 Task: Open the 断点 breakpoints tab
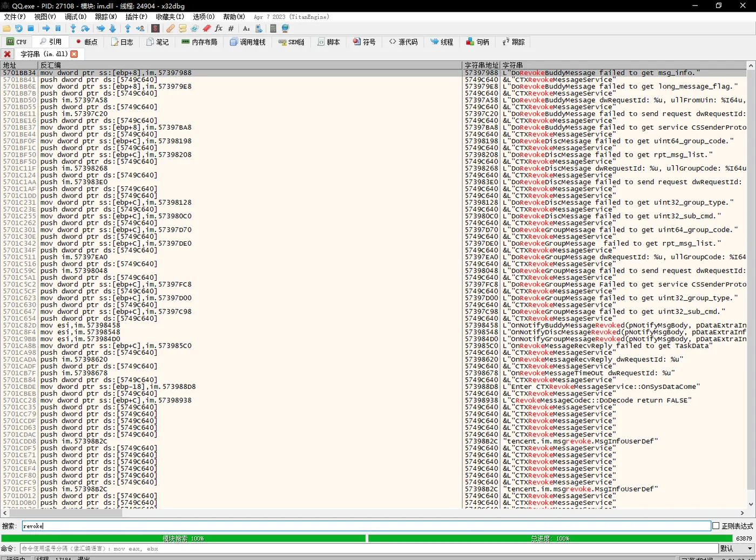(x=86, y=42)
